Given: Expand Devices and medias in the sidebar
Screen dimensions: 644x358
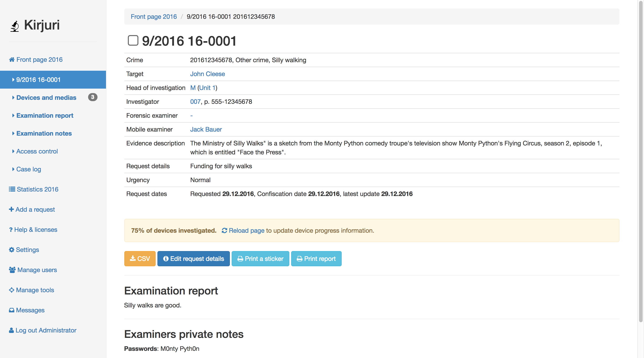Looking at the screenshot, I should click(x=46, y=98).
